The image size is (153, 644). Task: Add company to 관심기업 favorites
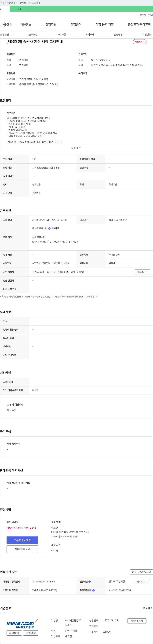click(x=14, y=633)
